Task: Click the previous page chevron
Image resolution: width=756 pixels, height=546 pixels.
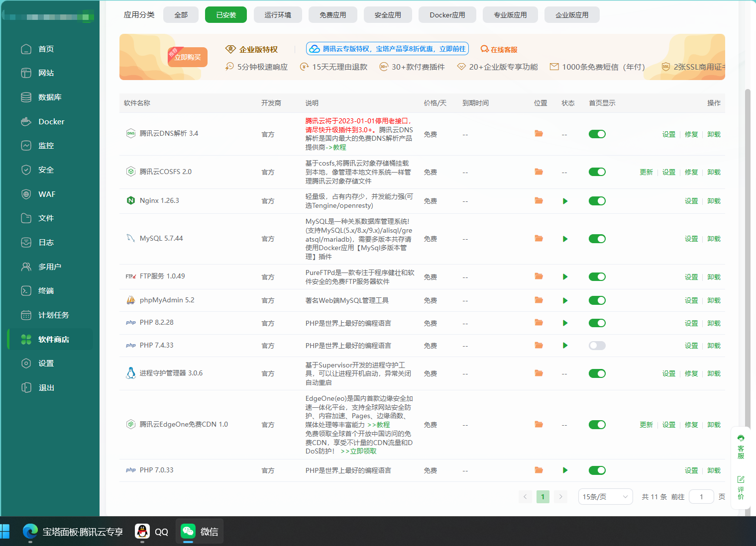Action: (525, 497)
